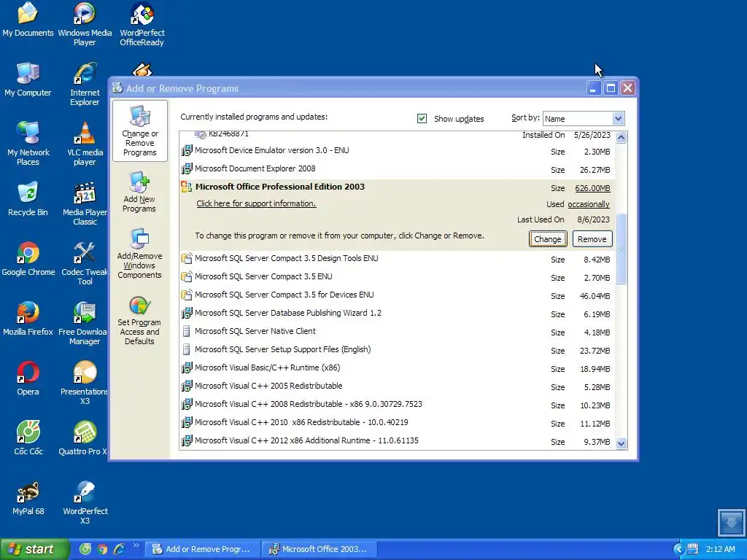Open WordPerfect X3 desktop shortcut

click(x=85, y=503)
